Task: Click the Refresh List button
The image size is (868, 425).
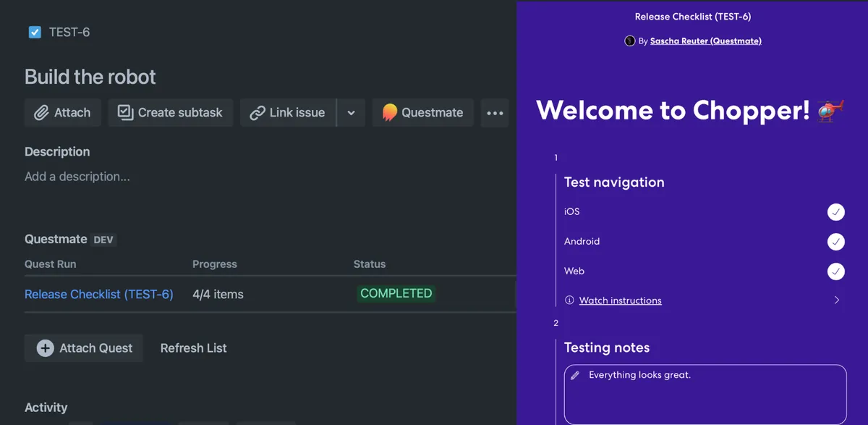Action: pyautogui.click(x=193, y=348)
